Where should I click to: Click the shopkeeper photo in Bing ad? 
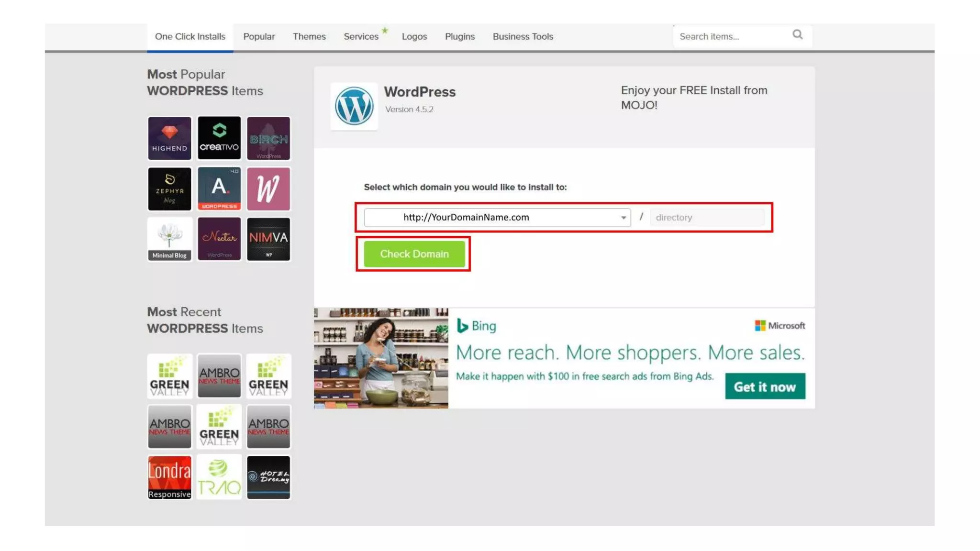click(x=381, y=358)
